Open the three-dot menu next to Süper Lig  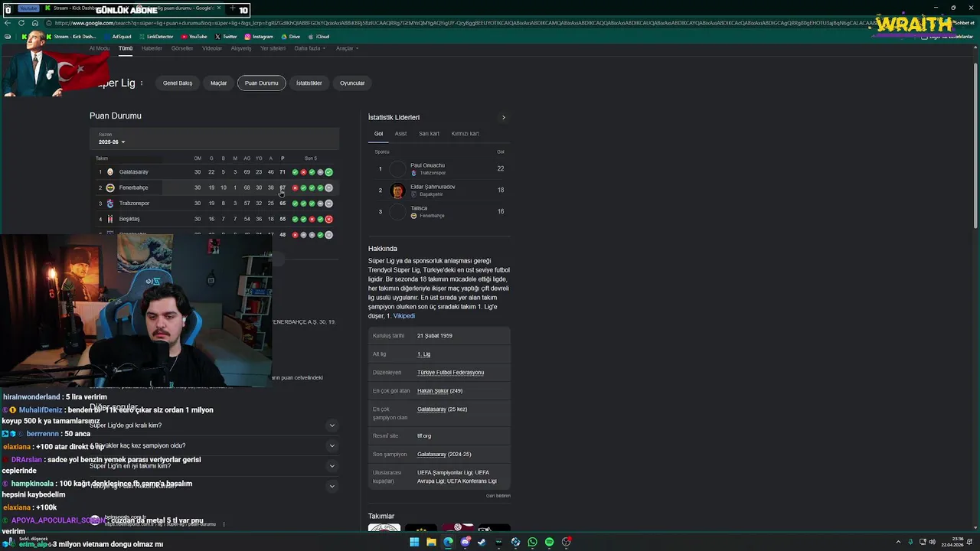142,83
